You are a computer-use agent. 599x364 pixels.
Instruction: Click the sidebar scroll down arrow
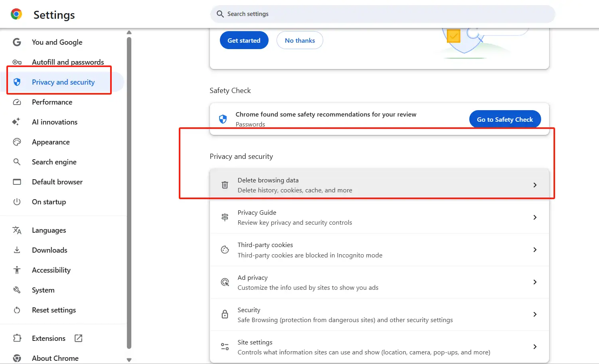tap(129, 360)
